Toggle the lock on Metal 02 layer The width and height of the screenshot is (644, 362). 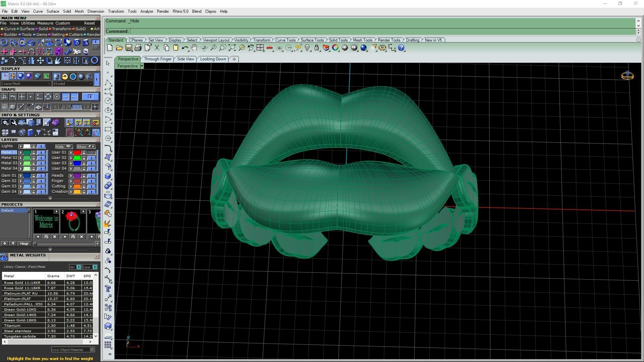pos(34,158)
